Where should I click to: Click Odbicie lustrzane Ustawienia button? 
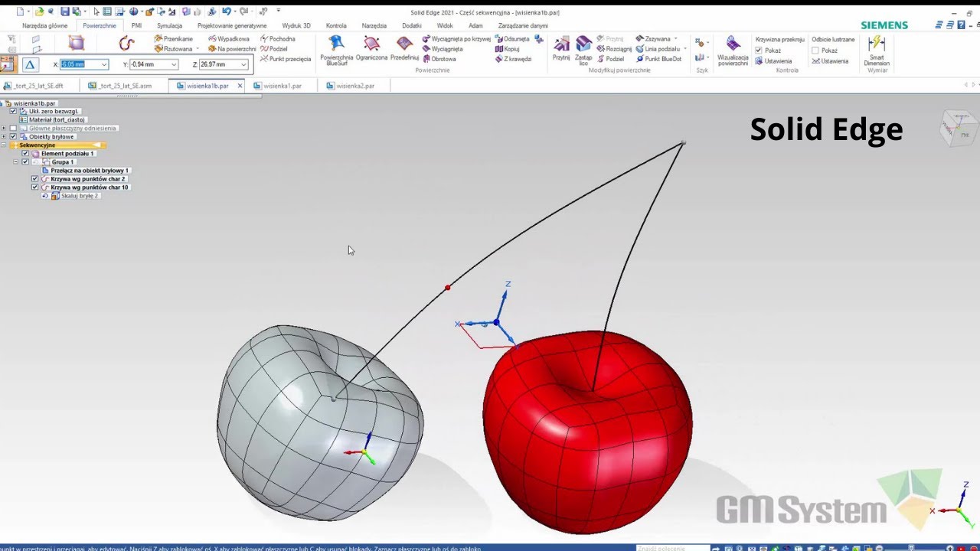(830, 60)
